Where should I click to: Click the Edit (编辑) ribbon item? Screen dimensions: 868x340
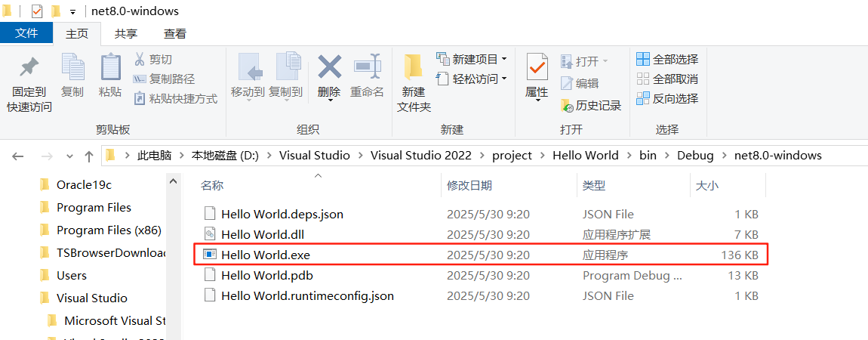tap(580, 84)
